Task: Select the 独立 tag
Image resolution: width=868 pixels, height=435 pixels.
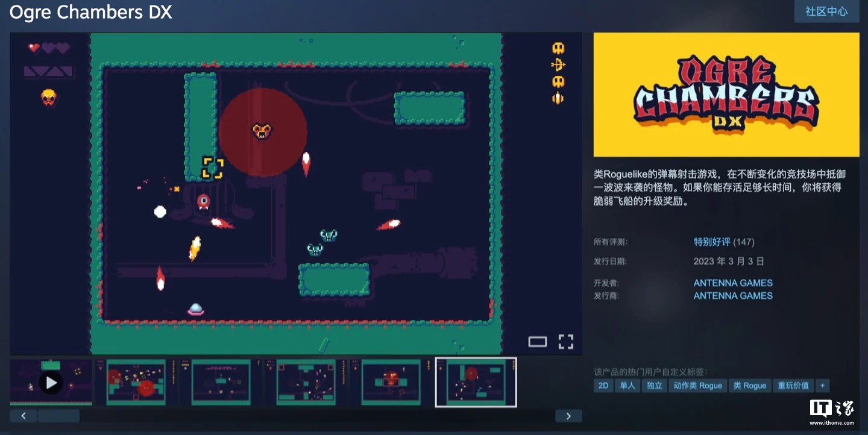Action: click(x=655, y=386)
